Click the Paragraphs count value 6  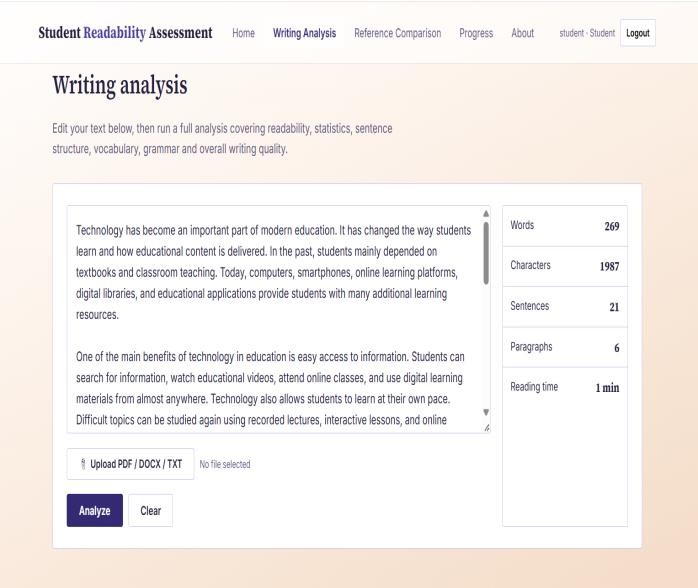point(617,348)
